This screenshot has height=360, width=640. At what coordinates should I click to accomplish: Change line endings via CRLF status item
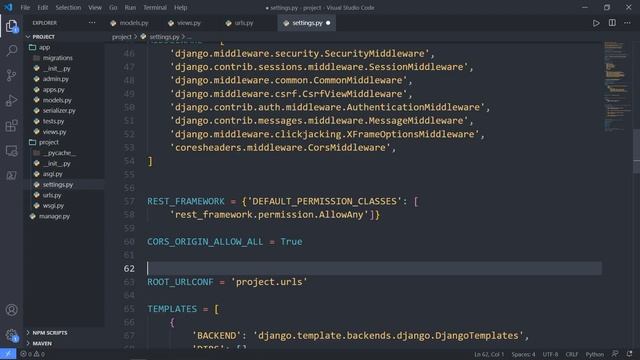tap(572, 354)
